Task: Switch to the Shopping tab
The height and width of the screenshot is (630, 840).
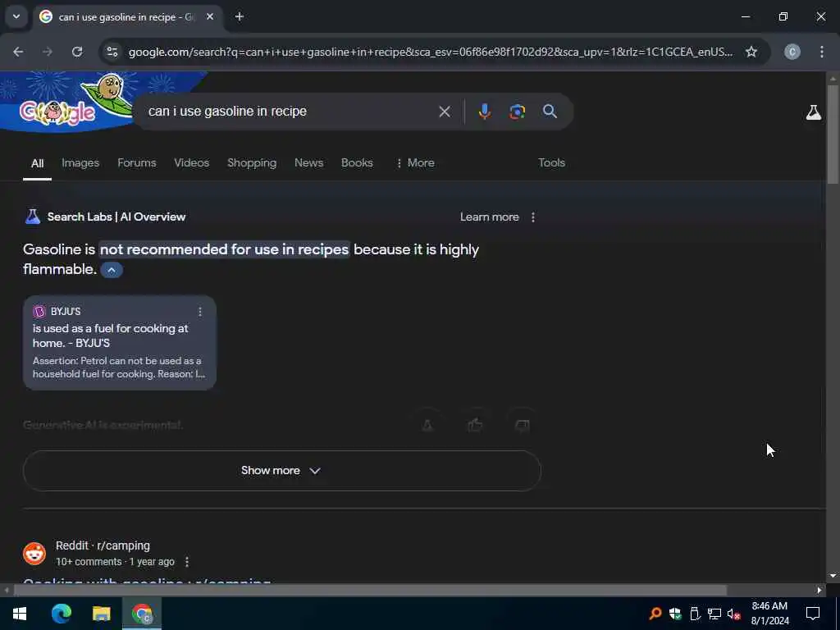Action: coord(252,163)
